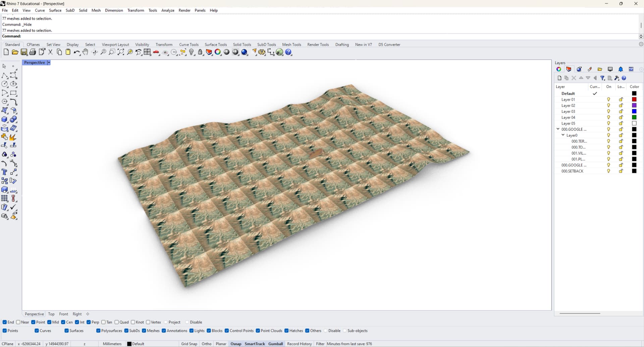Lock the 000.SETBACK layer

tap(621, 171)
